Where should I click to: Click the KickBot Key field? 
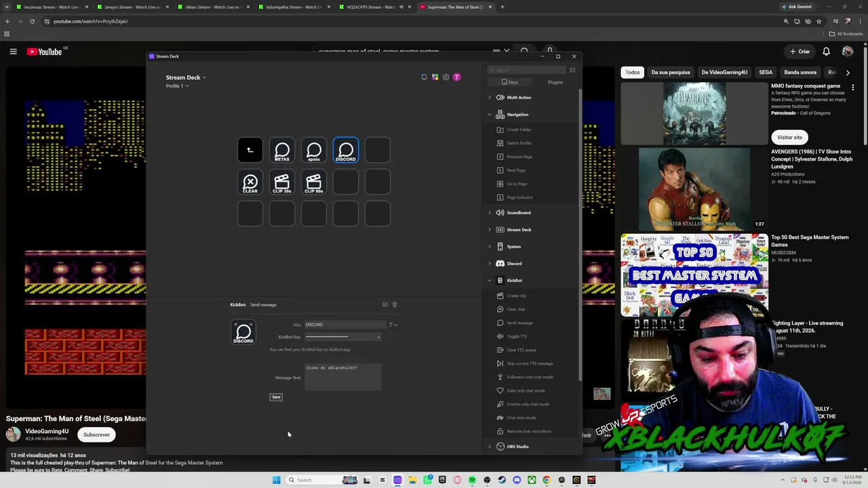click(342, 337)
